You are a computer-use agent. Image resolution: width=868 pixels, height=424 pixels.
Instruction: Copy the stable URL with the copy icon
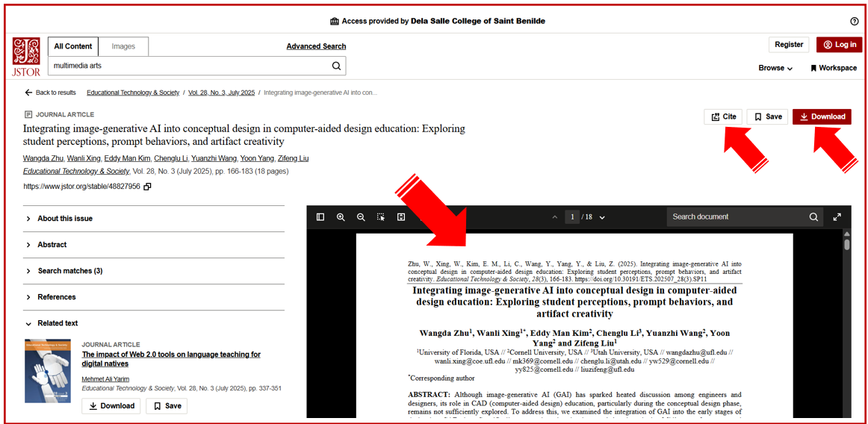147,187
